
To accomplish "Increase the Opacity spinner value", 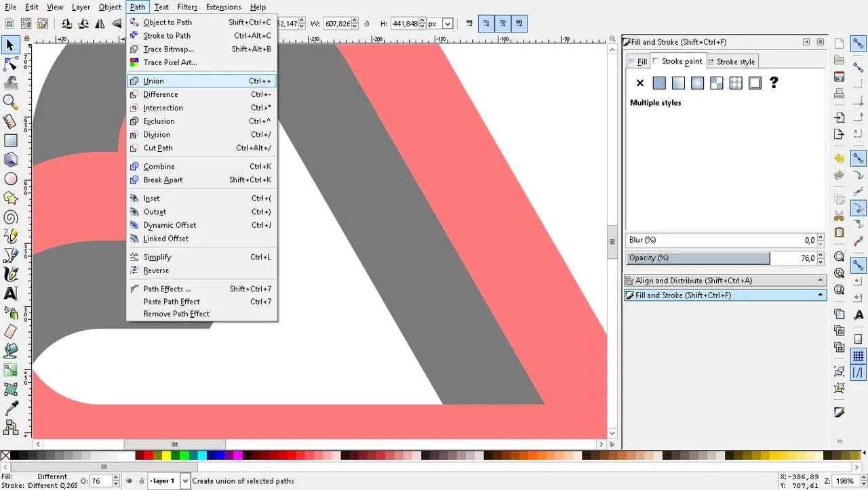I will (x=821, y=255).
